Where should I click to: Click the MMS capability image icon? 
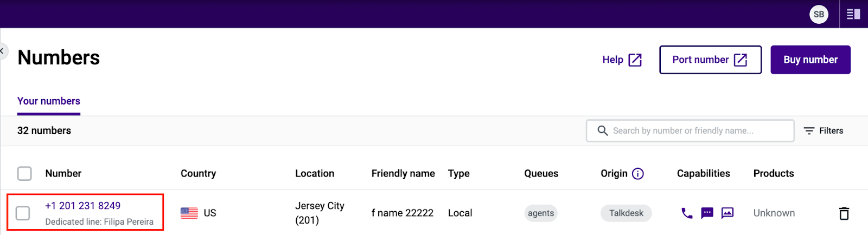(x=727, y=213)
